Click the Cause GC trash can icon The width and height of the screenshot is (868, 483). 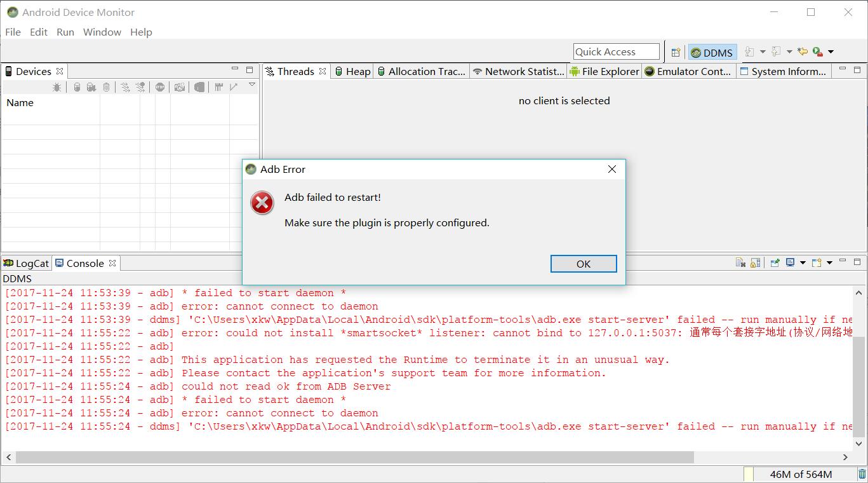[x=106, y=87]
